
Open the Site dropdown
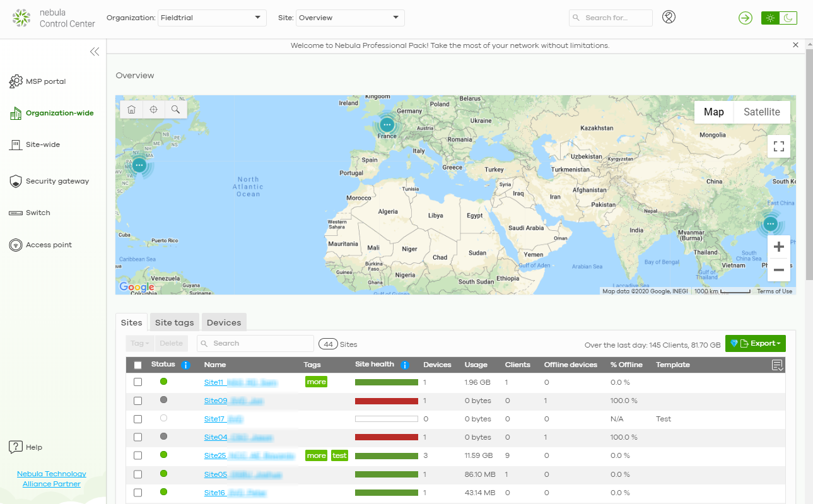click(350, 18)
